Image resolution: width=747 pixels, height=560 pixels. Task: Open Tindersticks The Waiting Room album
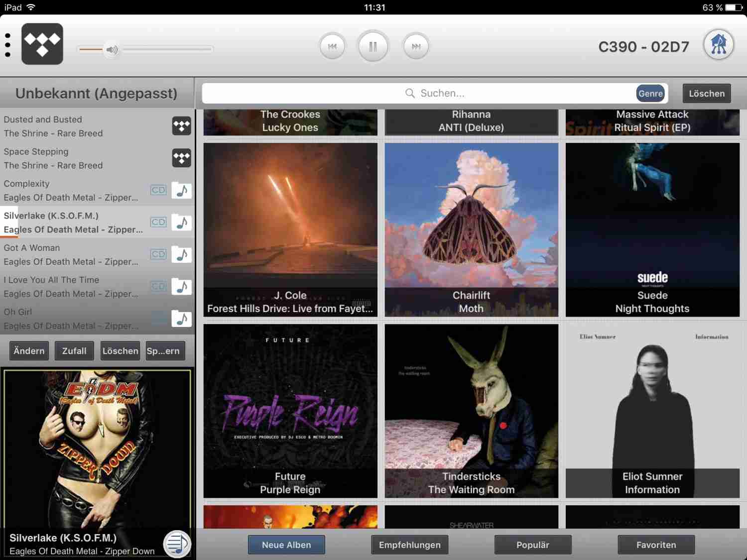[471, 411]
